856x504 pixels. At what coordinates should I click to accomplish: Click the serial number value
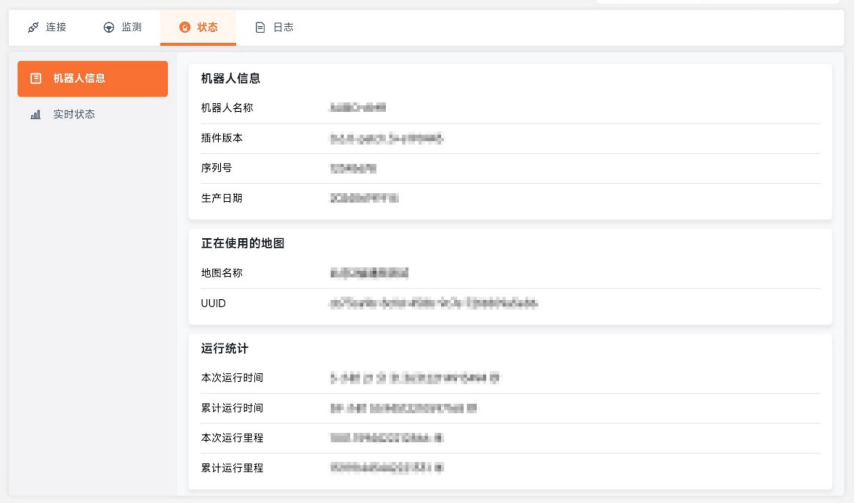353,168
